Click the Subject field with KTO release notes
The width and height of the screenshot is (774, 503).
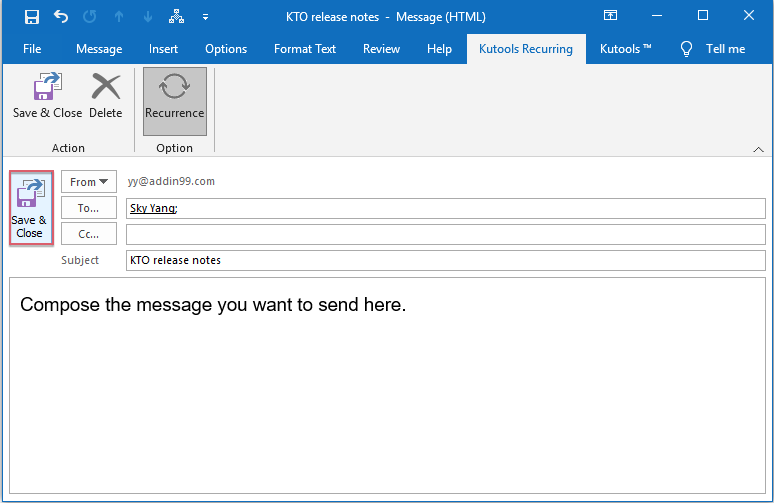(x=446, y=260)
